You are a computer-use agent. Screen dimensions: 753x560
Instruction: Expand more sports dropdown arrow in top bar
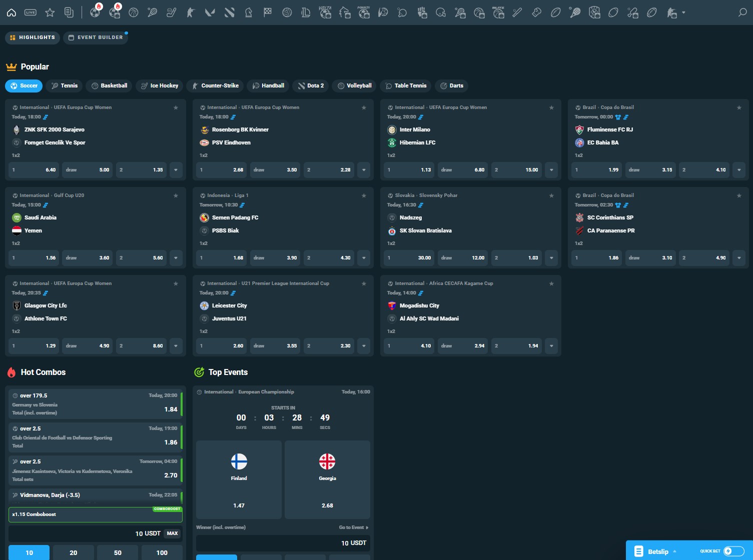coord(683,12)
